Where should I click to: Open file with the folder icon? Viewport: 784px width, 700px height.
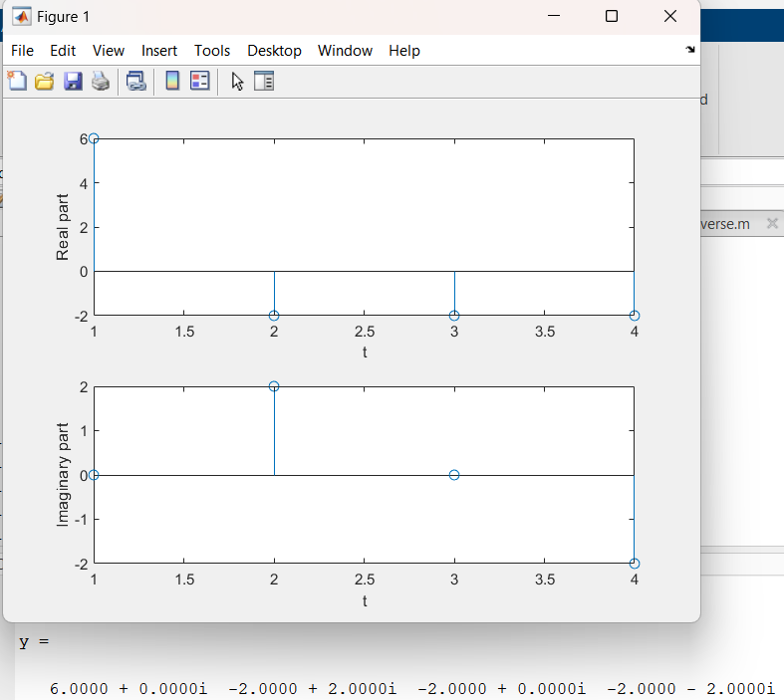point(45,81)
